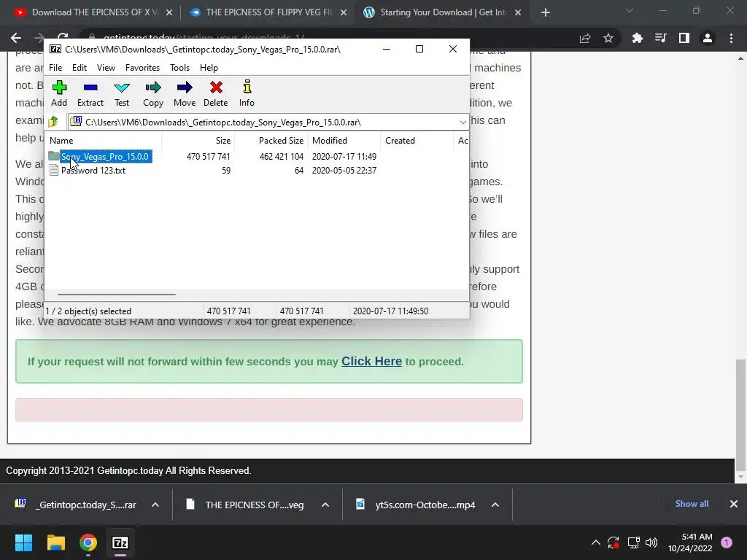
Task: Click the Move toolbar icon
Action: click(x=185, y=93)
